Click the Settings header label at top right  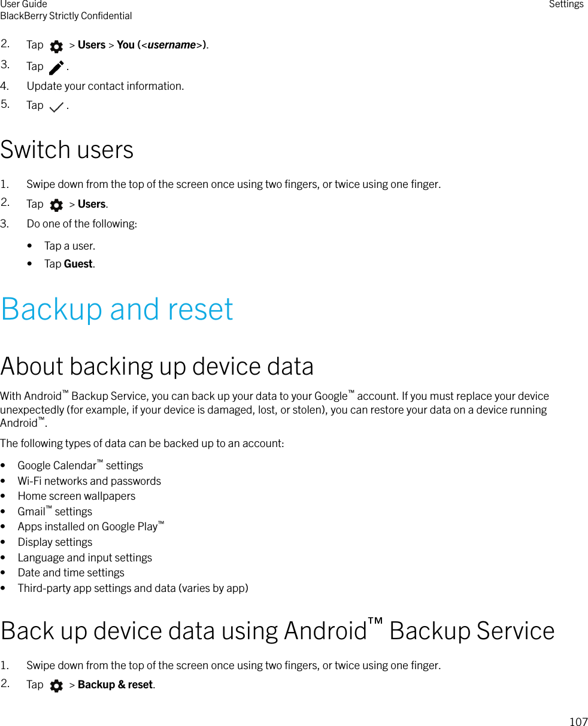pos(566,5)
